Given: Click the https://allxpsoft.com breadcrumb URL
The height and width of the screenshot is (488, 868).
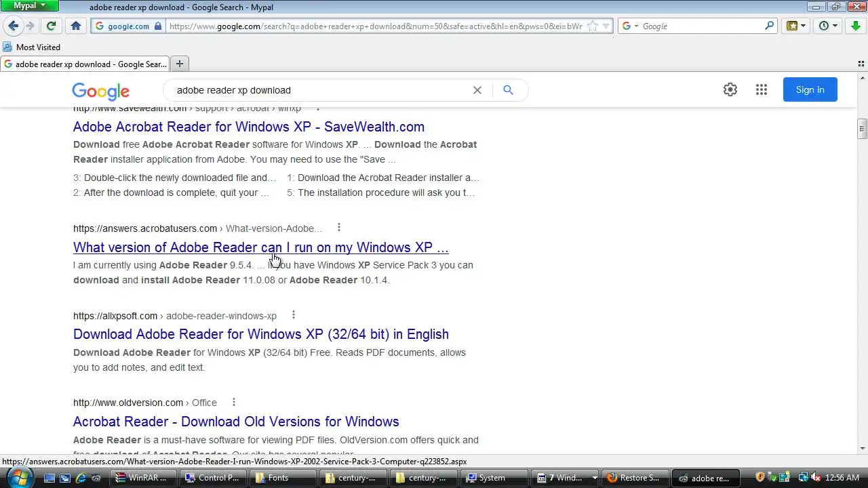Looking at the screenshot, I should pos(115,316).
